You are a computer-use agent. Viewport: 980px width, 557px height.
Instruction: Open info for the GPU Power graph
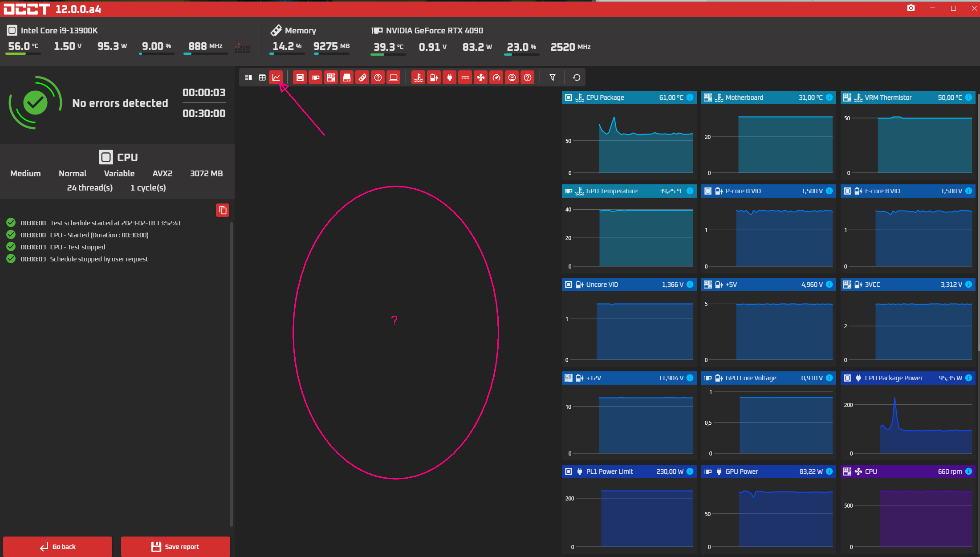click(829, 472)
